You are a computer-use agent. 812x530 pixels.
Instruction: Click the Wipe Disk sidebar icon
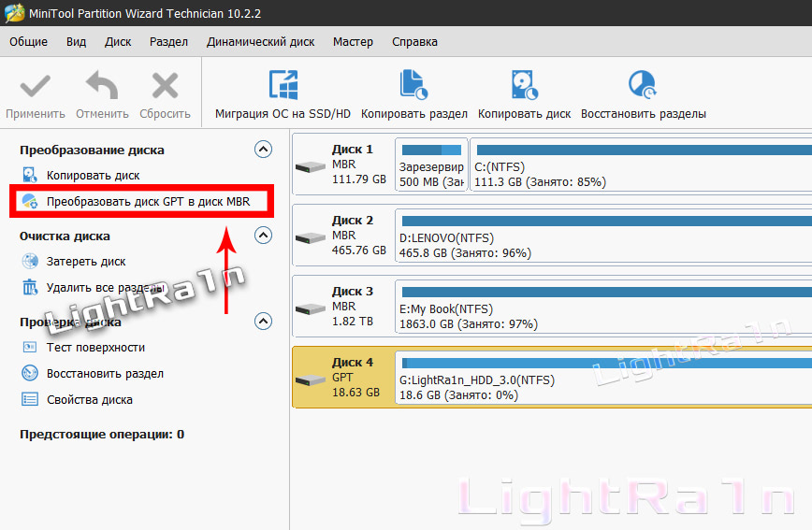(30, 261)
